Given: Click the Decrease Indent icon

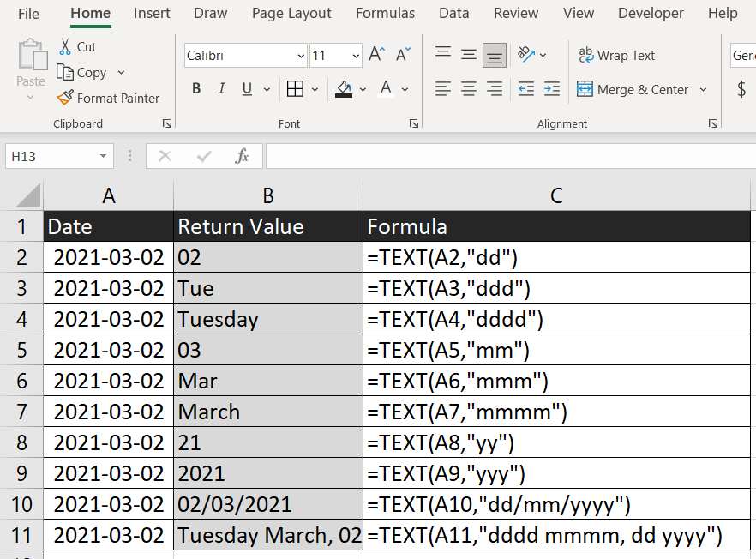Looking at the screenshot, I should 526,89.
